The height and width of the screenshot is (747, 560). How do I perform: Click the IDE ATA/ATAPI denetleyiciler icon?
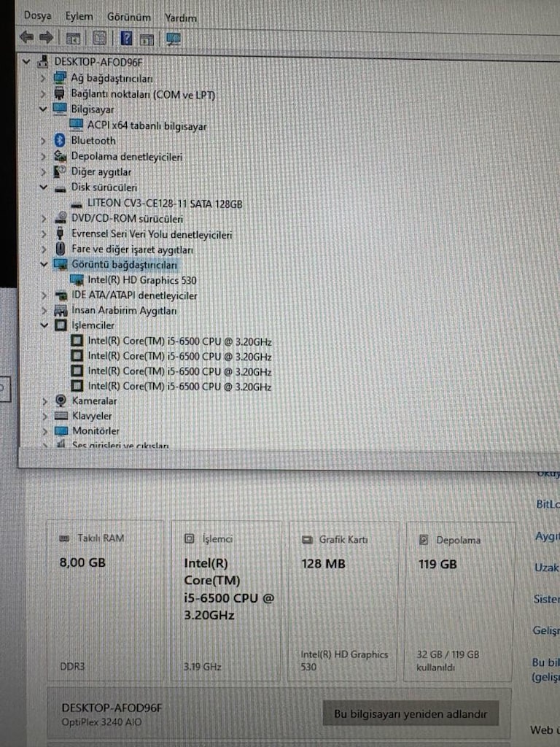click(61, 295)
